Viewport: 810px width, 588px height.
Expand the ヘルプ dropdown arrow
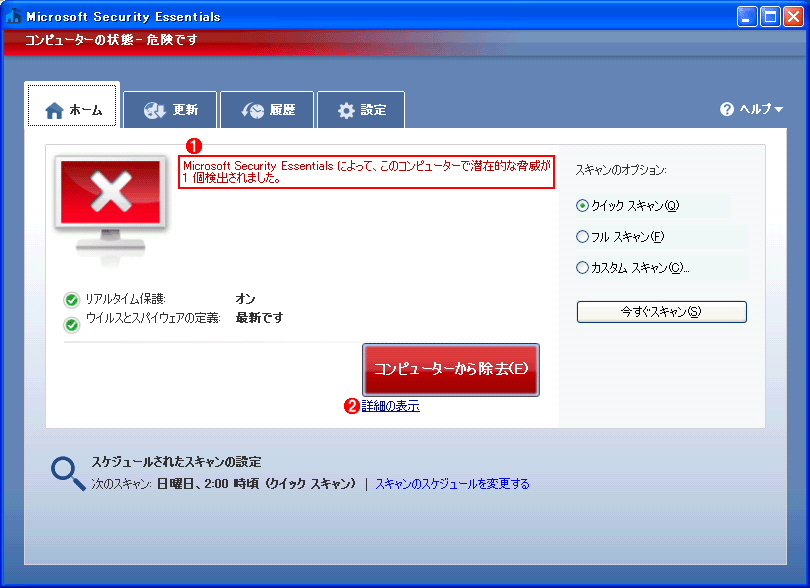[x=778, y=110]
